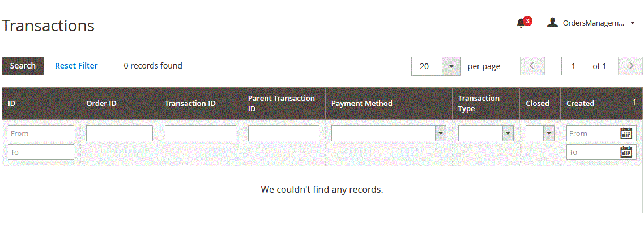Open the Closed filter dropdown
Viewport: 644px width, 246px height.
pos(540,133)
